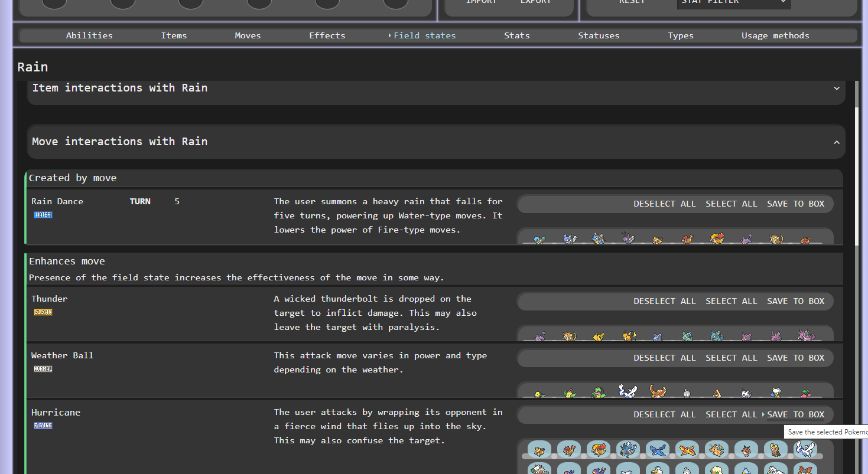The image size is (868, 474).
Task: Click Save To Box in Thunder row
Action: click(x=796, y=301)
